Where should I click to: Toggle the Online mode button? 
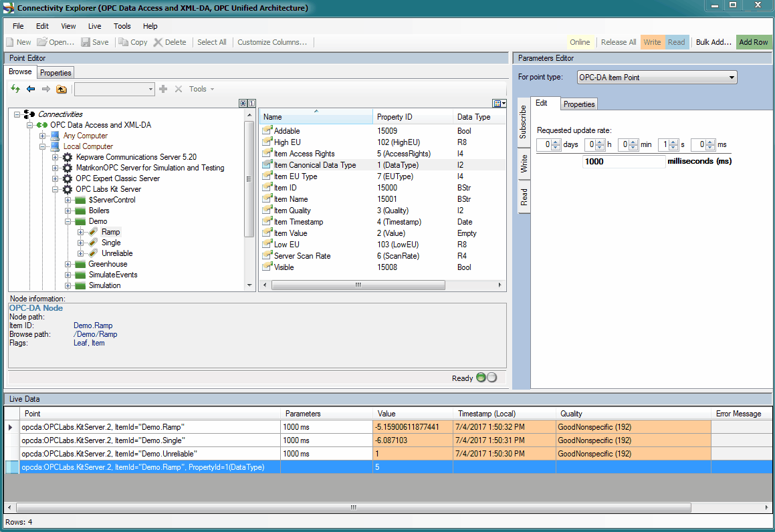click(x=580, y=42)
